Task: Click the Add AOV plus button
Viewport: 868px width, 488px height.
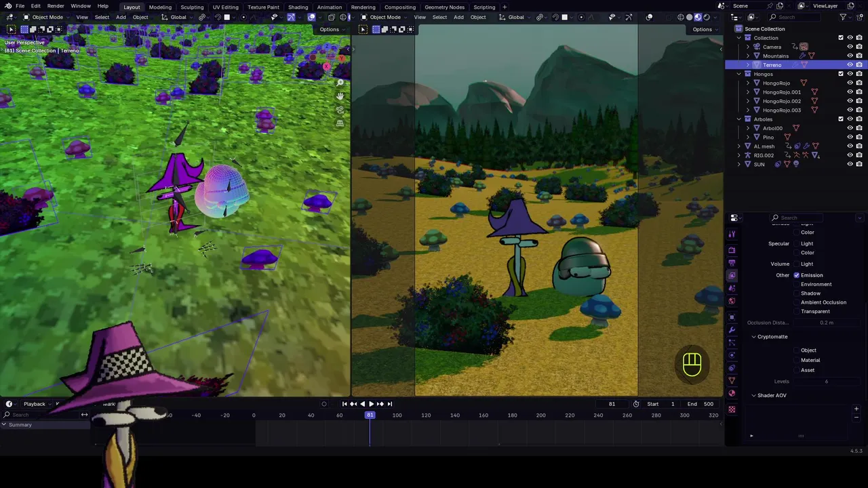Action: (x=856, y=409)
